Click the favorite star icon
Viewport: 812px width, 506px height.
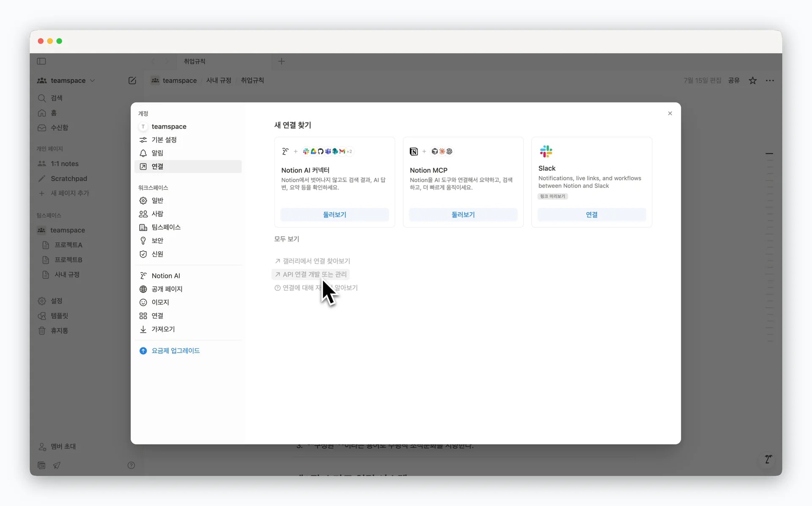753,80
